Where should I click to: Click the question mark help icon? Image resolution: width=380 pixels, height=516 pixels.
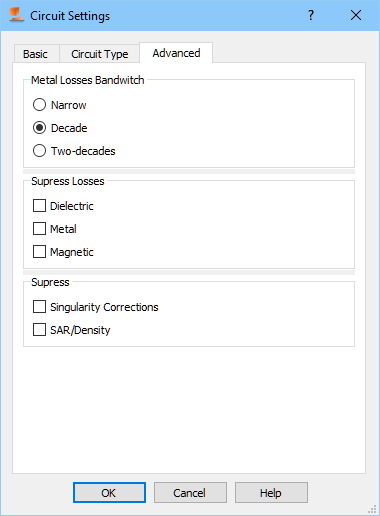[x=311, y=15]
